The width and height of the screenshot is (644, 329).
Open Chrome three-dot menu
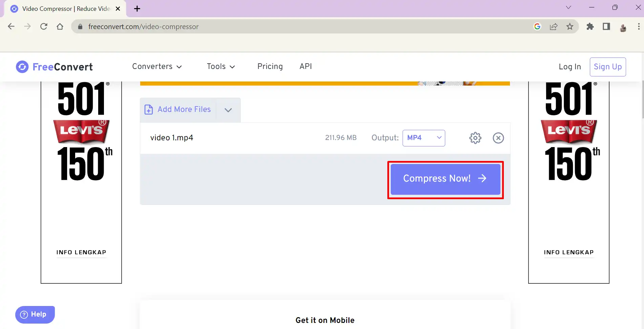pyautogui.click(x=639, y=26)
